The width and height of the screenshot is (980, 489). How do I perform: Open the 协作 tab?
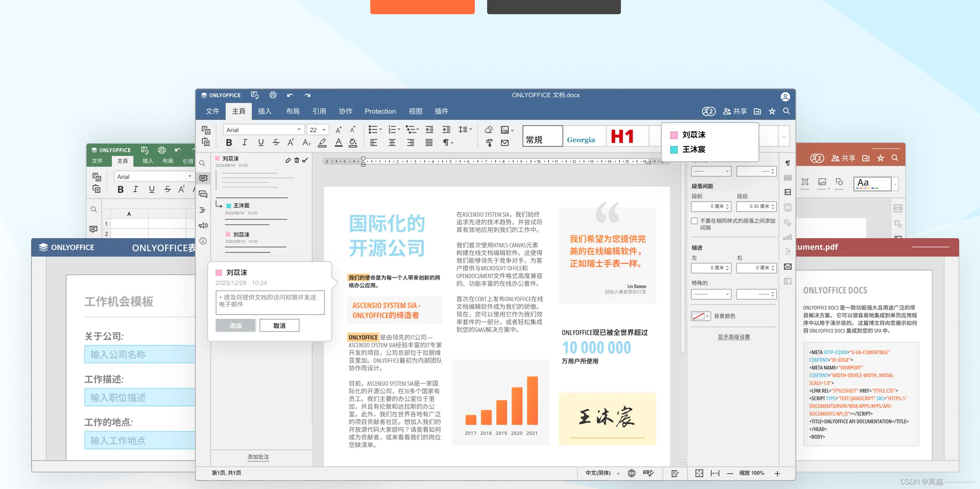[345, 111]
